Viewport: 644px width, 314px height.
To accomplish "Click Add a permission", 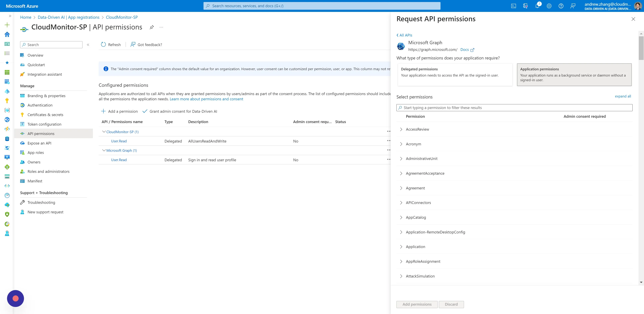I will (x=119, y=111).
